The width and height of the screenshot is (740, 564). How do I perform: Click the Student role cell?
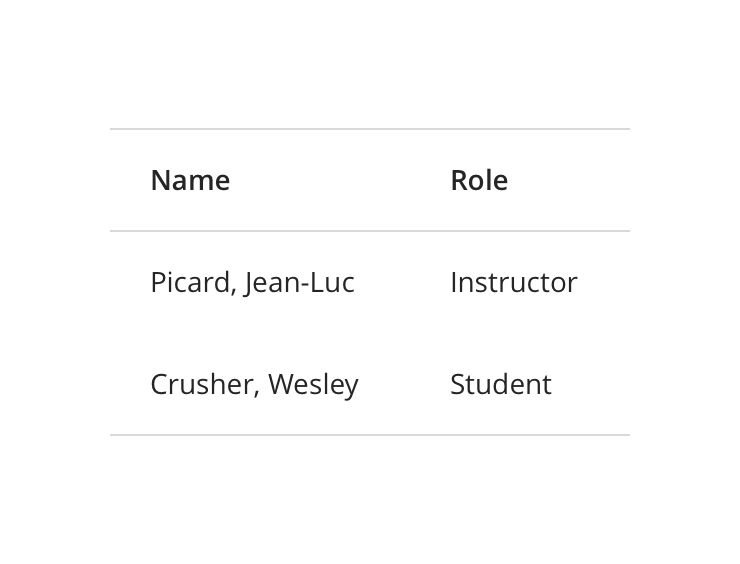pyautogui.click(x=500, y=384)
